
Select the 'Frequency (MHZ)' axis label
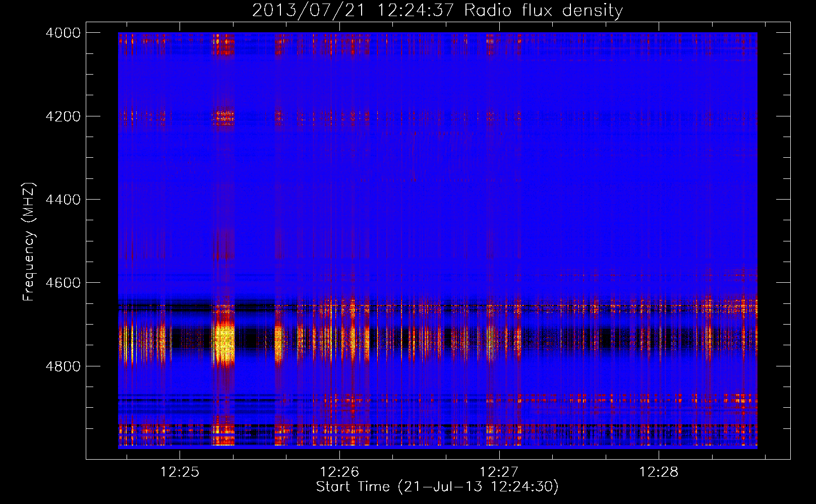pos(29,242)
